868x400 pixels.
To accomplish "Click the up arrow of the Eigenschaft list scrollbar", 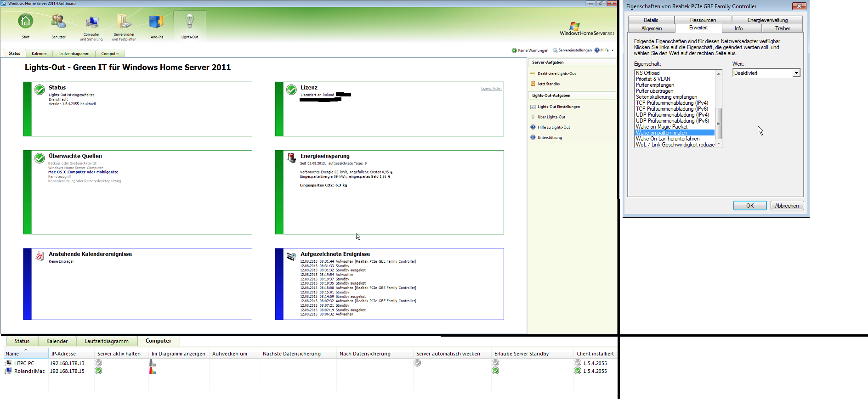I will 719,73.
